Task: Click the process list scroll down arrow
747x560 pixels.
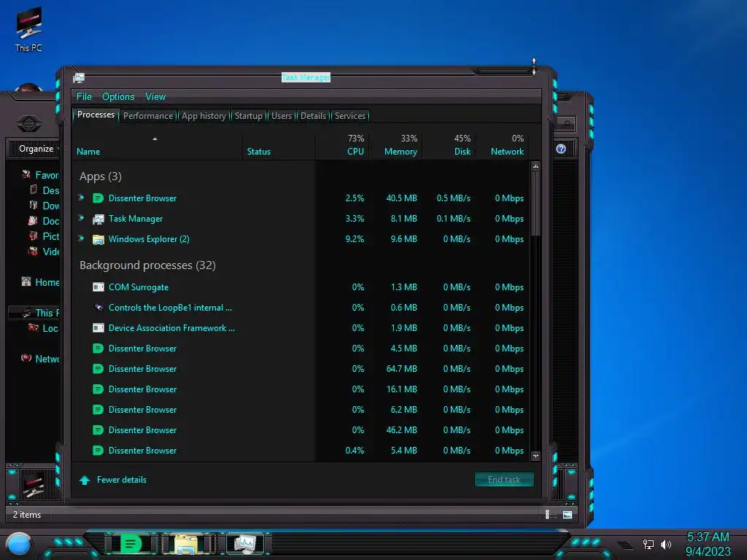Action: pyautogui.click(x=535, y=456)
